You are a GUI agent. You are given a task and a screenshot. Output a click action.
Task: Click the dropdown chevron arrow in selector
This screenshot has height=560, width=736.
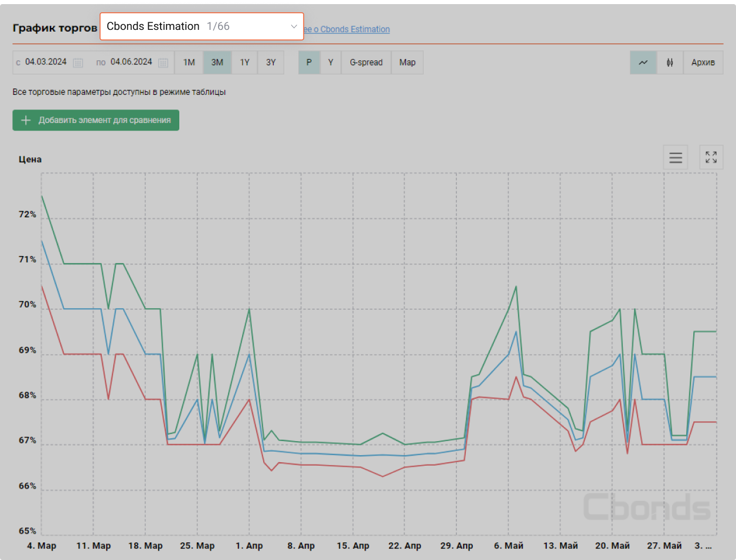pyautogui.click(x=294, y=26)
